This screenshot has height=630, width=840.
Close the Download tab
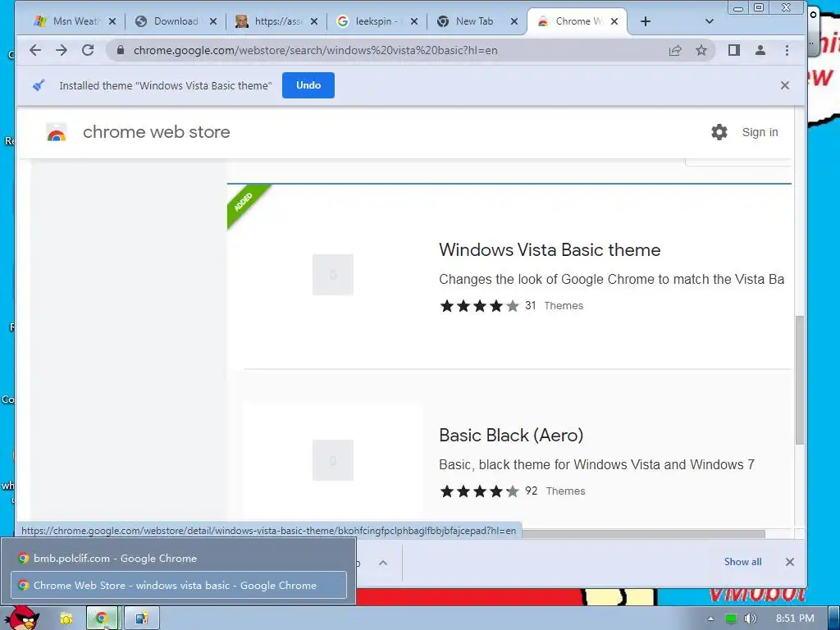click(213, 21)
